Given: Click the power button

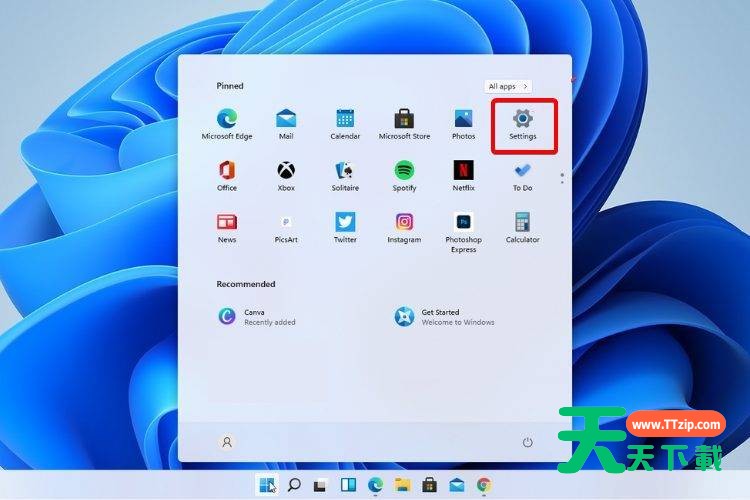Looking at the screenshot, I should coord(527,442).
